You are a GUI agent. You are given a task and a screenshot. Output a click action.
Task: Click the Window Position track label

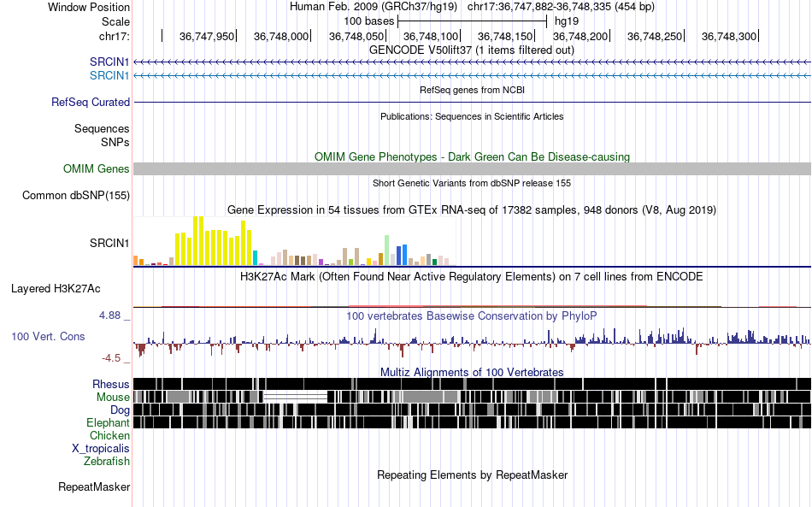pyautogui.click(x=89, y=7)
